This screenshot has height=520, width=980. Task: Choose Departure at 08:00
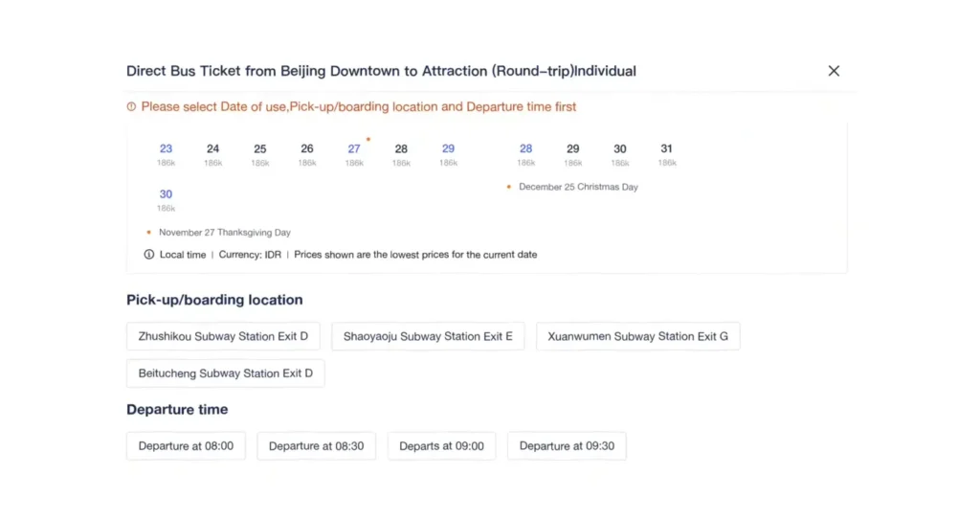[186, 446]
